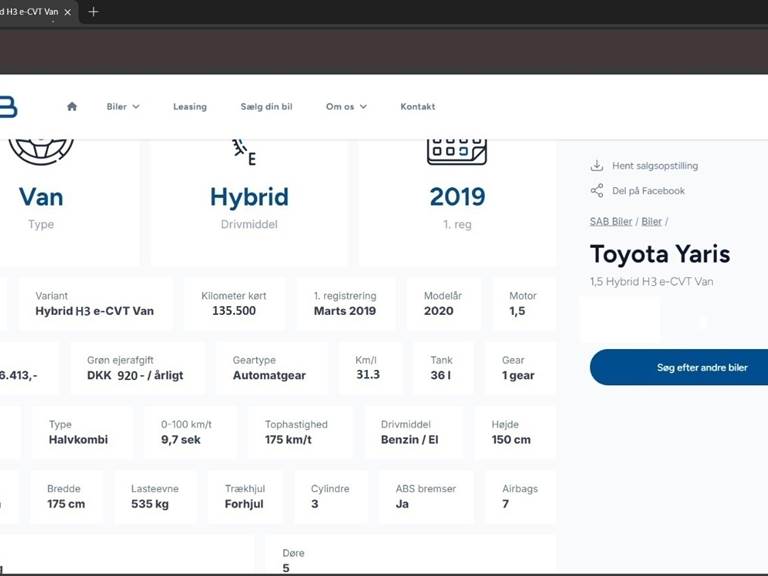The height and width of the screenshot is (576, 768).
Task: Open the Kontakt page from the navigation
Action: [418, 107]
